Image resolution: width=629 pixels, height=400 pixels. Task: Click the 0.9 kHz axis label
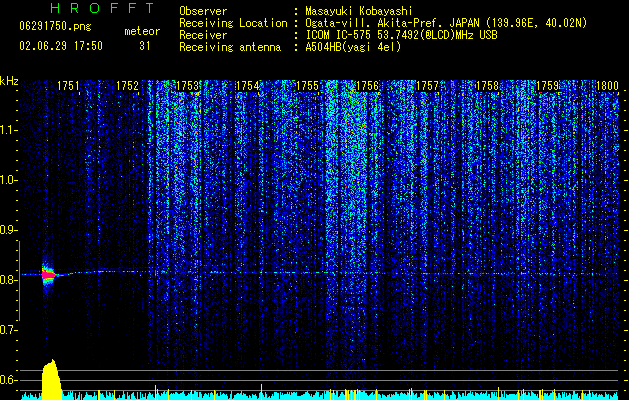point(9,230)
